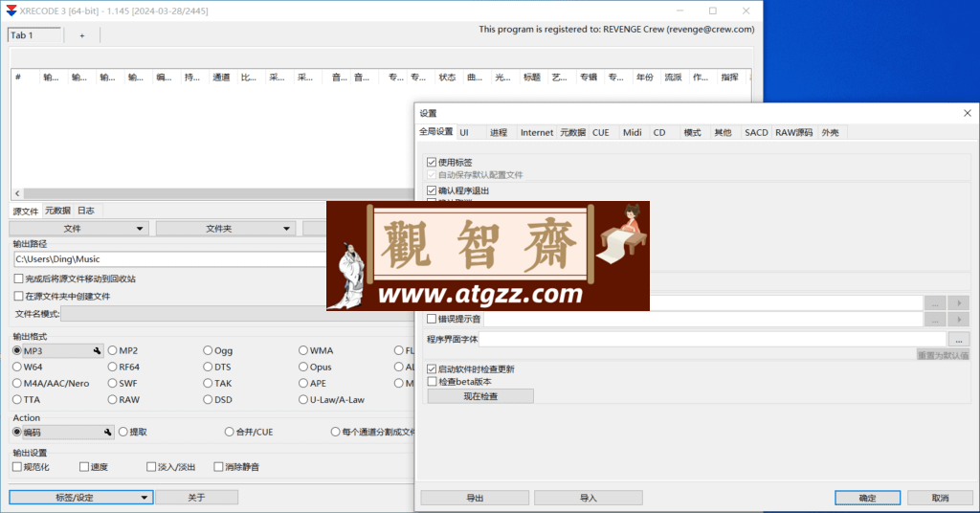
Task: Cancel settings with 取消
Action: pos(940,498)
